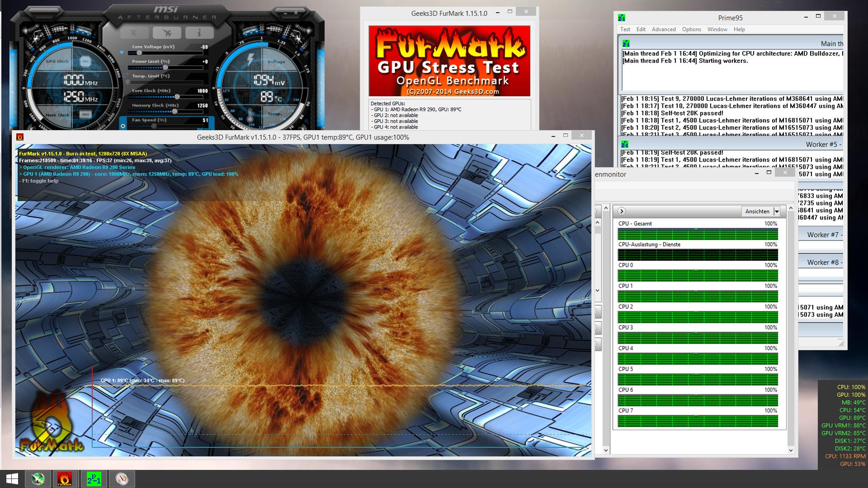Click the FurMark window title bar icon
The height and width of the screenshot is (488, 868).
click(19, 137)
